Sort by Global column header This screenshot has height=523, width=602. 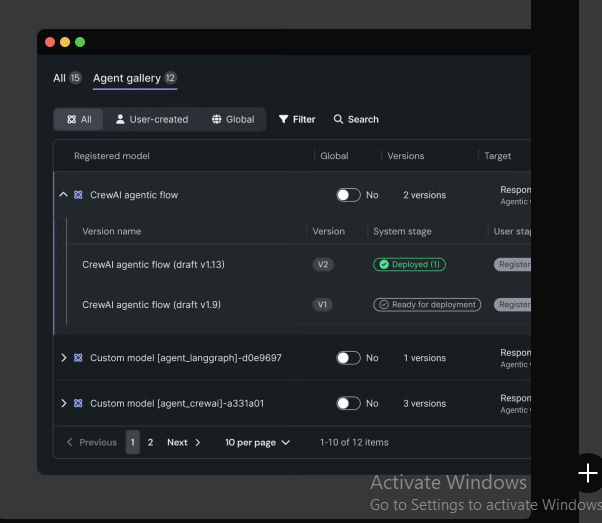pos(334,156)
